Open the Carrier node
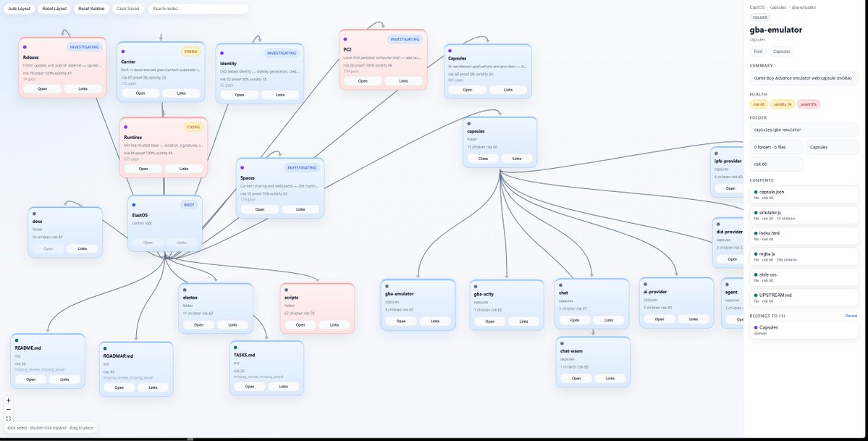Viewport: 868px width, 441px height. pyautogui.click(x=140, y=93)
